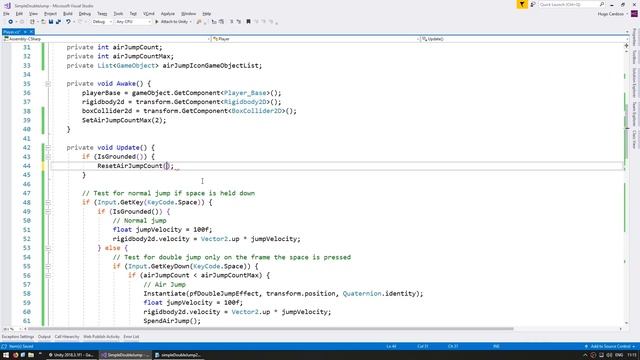Collapse the Update() method on line 42

48,147
